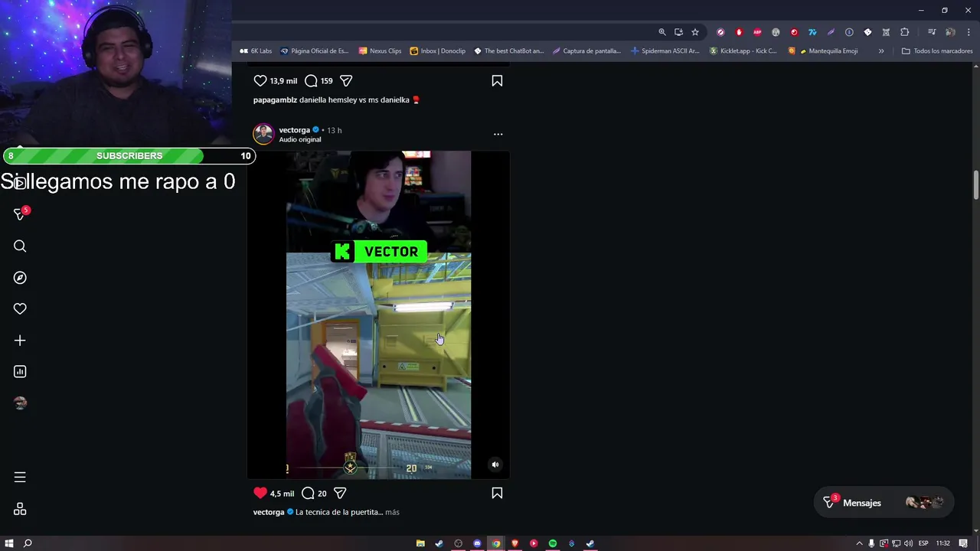The height and width of the screenshot is (551, 980).
Task: Click the install app icon in address bar
Action: click(678, 32)
